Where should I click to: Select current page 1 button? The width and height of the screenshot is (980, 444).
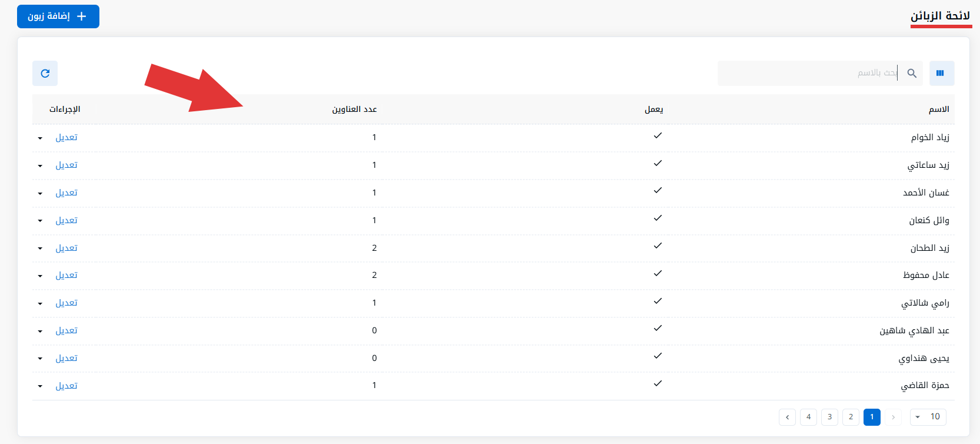(x=872, y=417)
